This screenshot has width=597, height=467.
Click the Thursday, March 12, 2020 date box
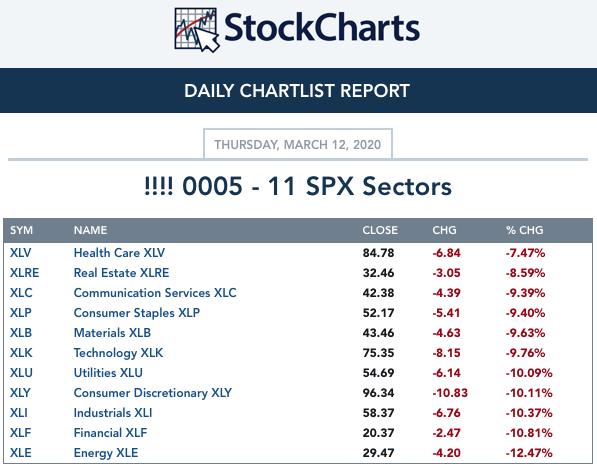[298, 144]
